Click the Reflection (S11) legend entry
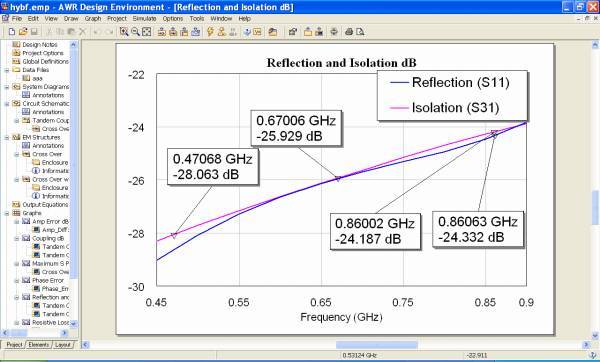Image resolution: width=600 pixels, height=362 pixels. [450, 83]
